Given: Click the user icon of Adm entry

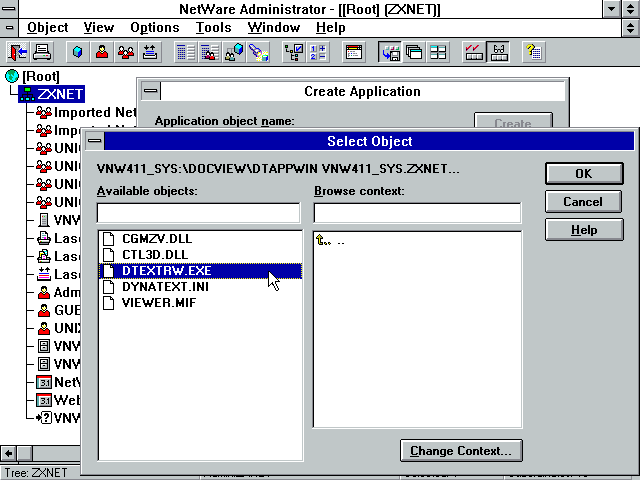Looking at the screenshot, I should tap(44, 292).
